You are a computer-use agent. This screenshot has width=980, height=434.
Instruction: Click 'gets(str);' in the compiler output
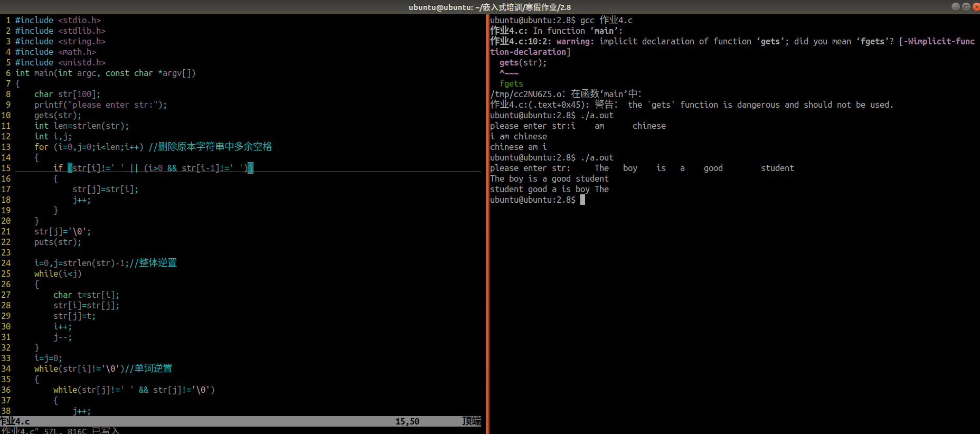click(523, 62)
